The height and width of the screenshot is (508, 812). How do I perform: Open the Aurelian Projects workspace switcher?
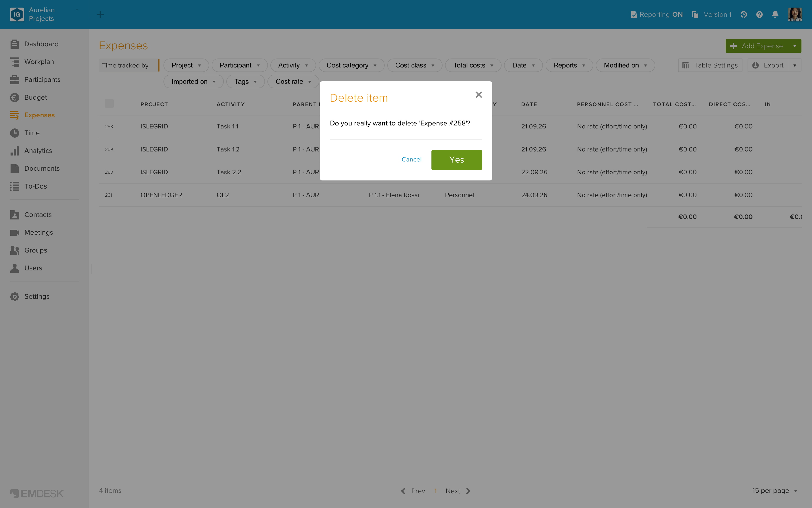click(45, 14)
